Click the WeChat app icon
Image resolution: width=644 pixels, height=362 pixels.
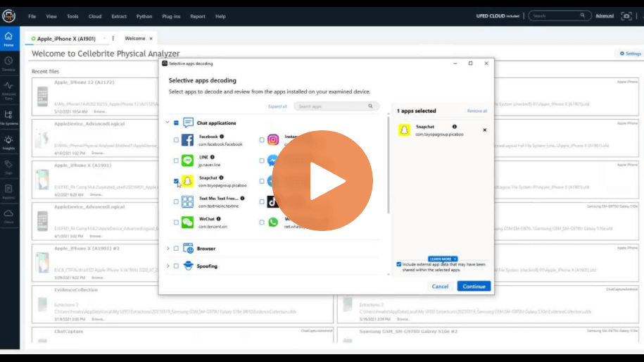click(187, 223)
